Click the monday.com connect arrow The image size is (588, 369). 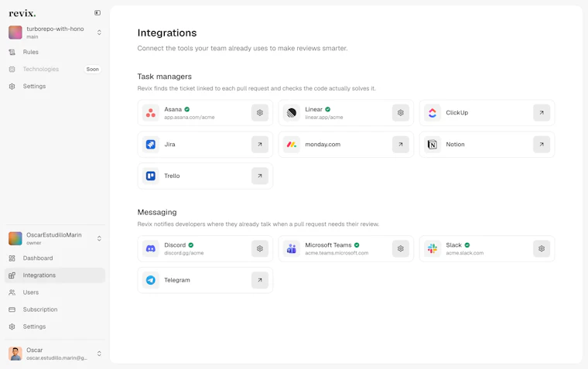(x=401, y=145)
